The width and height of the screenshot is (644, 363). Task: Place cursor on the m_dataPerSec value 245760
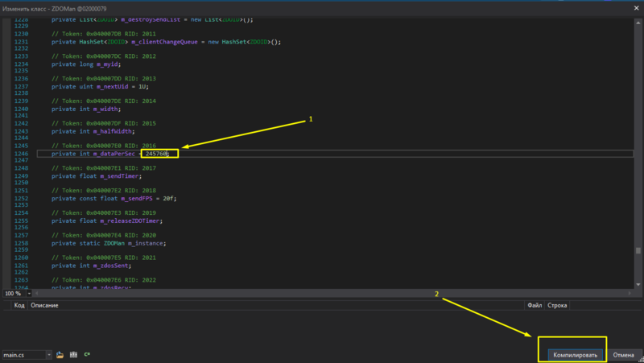[156, 153]
